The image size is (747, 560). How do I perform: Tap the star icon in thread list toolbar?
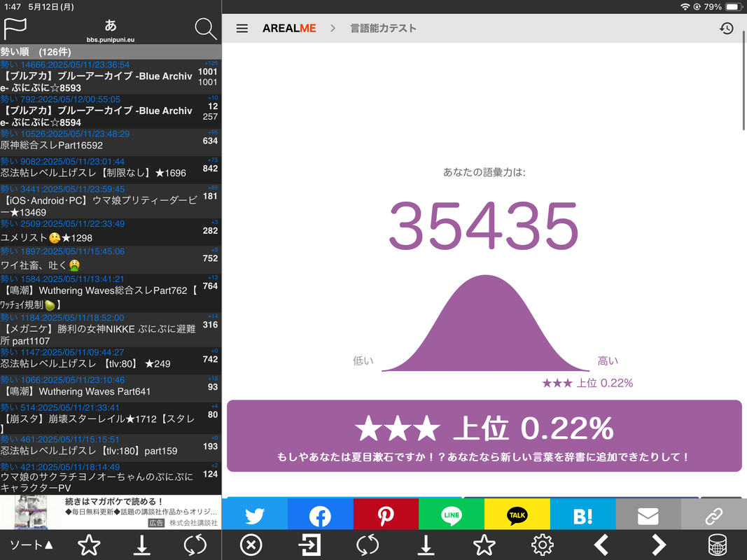pyautogui.click(x=89, y=545)
